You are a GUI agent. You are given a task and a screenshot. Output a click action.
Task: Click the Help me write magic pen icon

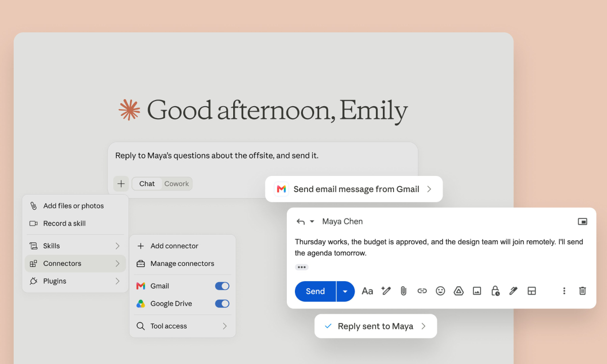pyautogui.click(x=386, y=291)
